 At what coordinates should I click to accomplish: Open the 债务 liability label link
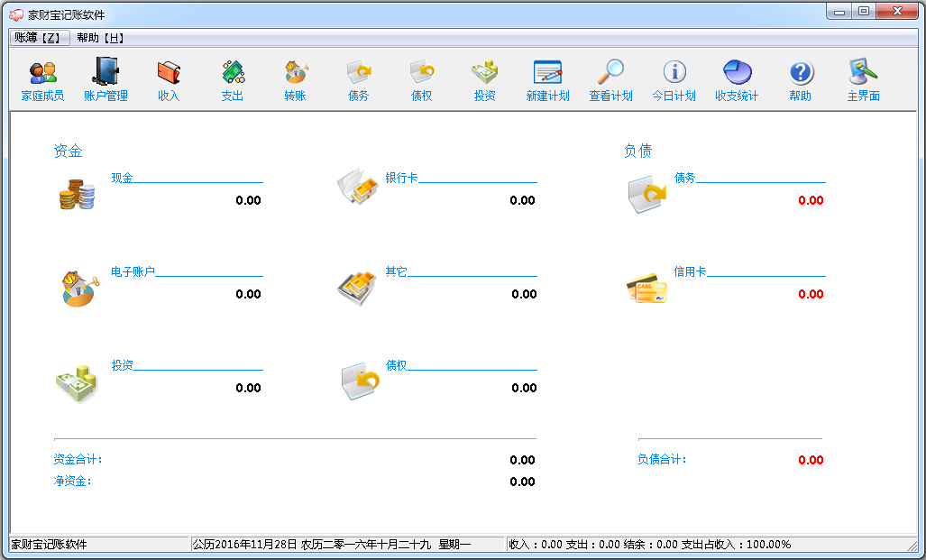685,178
